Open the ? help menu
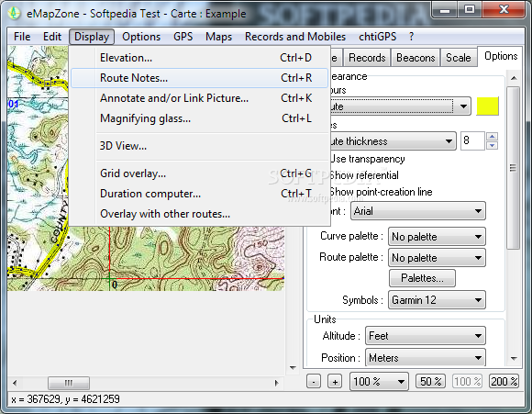 [x=411, y=37]
